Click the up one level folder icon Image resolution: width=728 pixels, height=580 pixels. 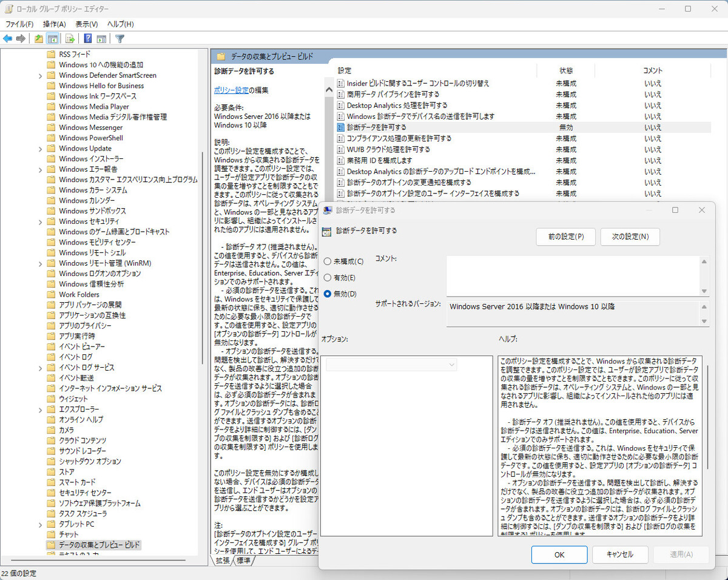[x=39, y=39]
